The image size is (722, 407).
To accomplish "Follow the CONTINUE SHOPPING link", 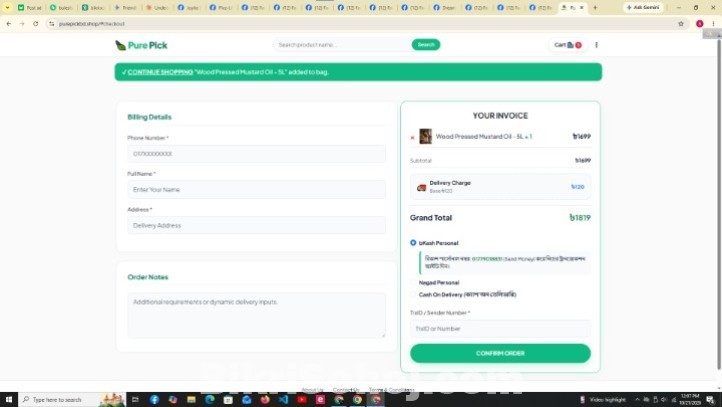I will coord(160,72).
